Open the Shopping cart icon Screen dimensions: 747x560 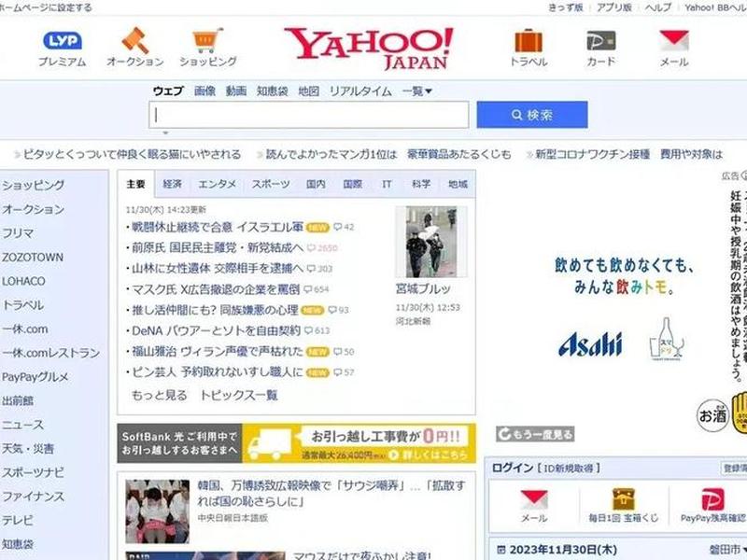click(x=207, y=40)
